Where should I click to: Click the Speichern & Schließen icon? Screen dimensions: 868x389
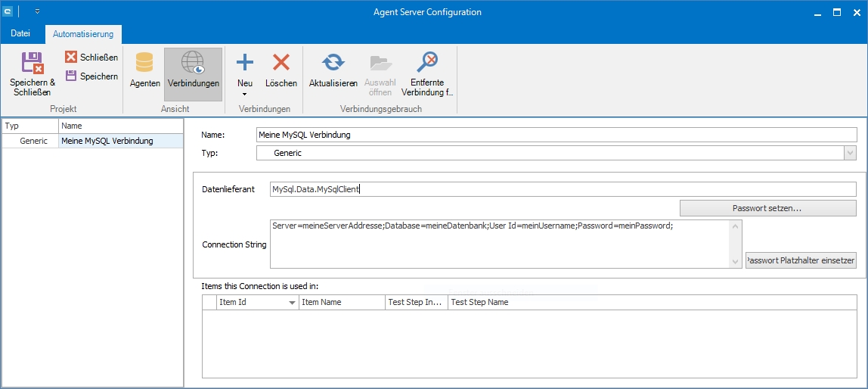pos(32,62)
